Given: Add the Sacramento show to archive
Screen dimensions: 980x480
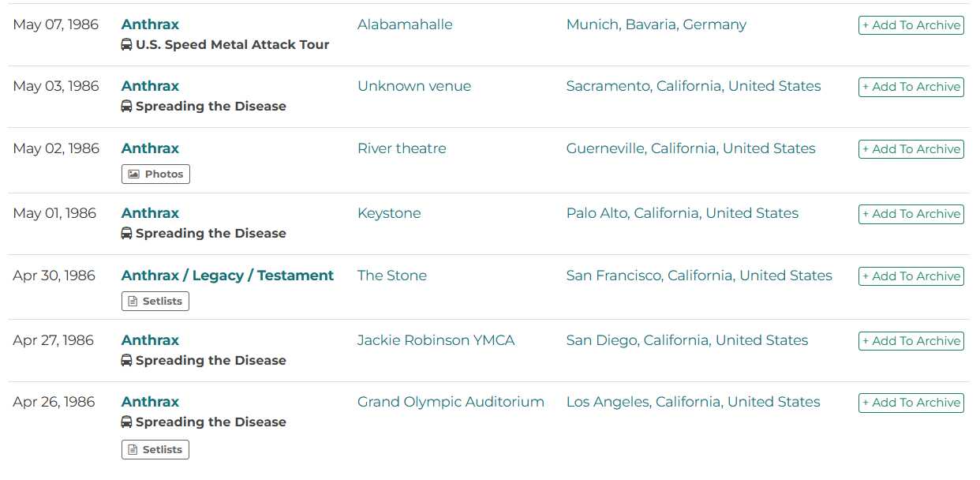Looking at the screenshot, I should click(x=911, y=87).
